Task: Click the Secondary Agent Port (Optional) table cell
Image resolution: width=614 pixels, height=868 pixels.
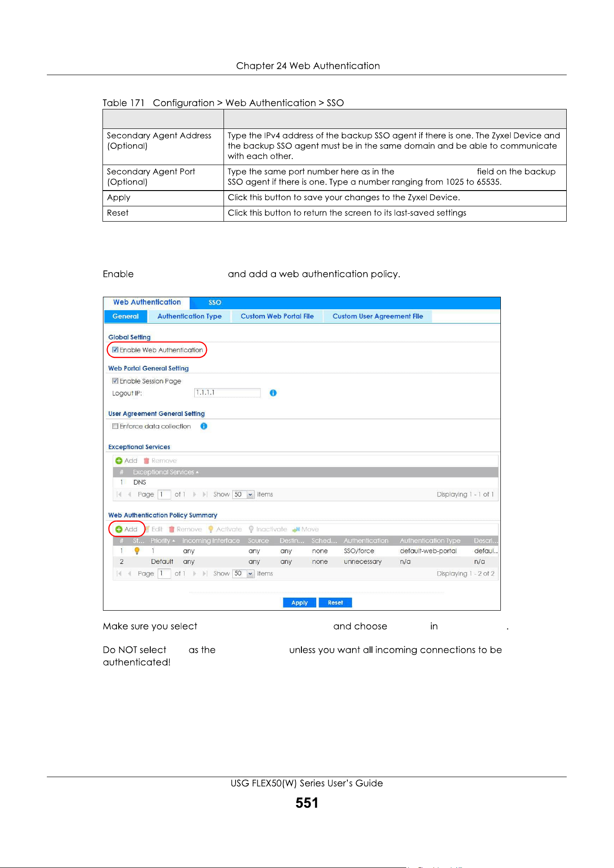Action: pos(163,177)
